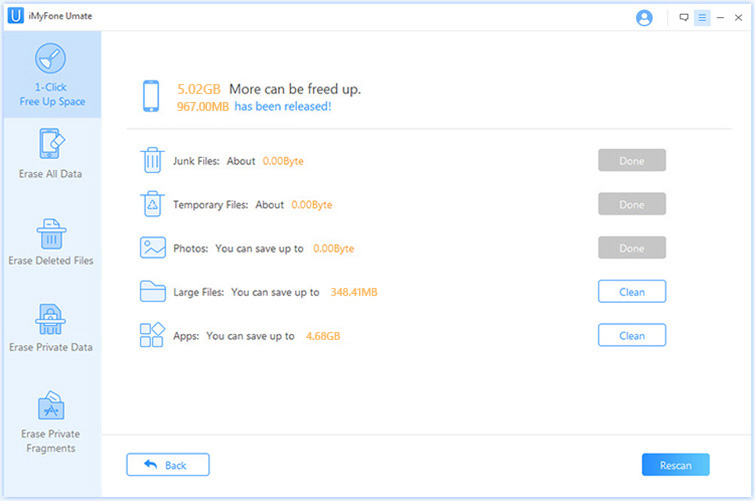Click the 348.41MB Large Files value
This screenshot has height=501, width=755.
point(354,292)
